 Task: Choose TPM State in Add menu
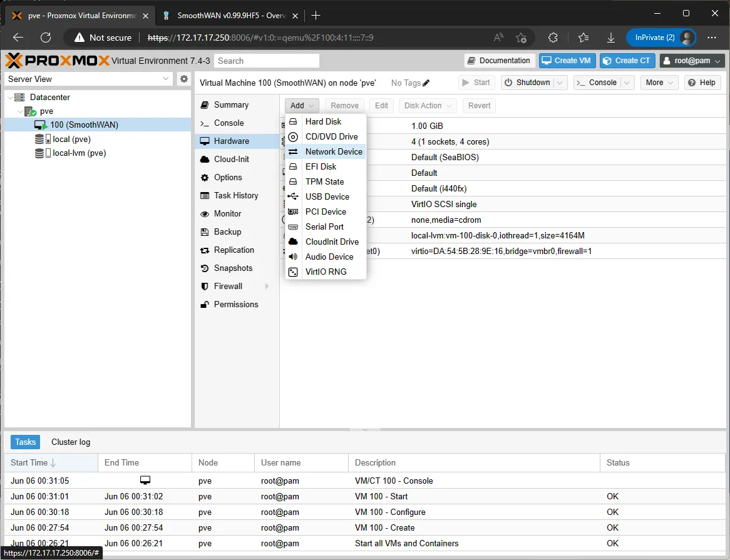[x=326, y=181]
